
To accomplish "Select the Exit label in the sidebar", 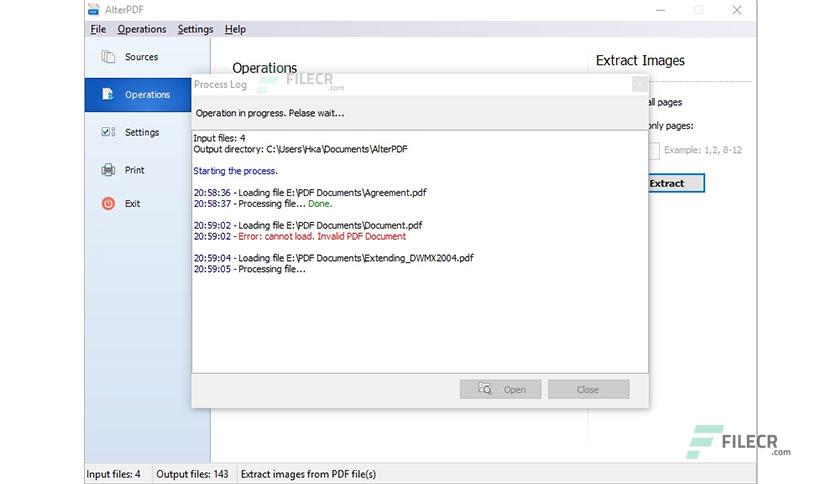I will click(x=132, y=204).
